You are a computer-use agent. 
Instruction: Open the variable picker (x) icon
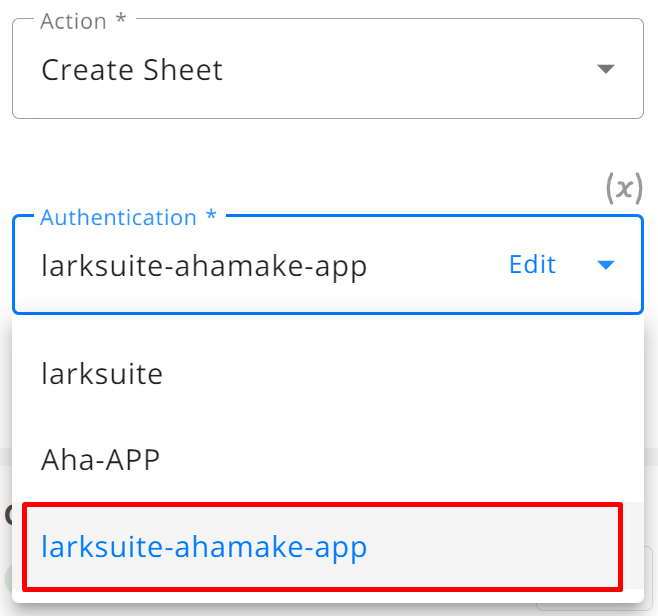624,188
